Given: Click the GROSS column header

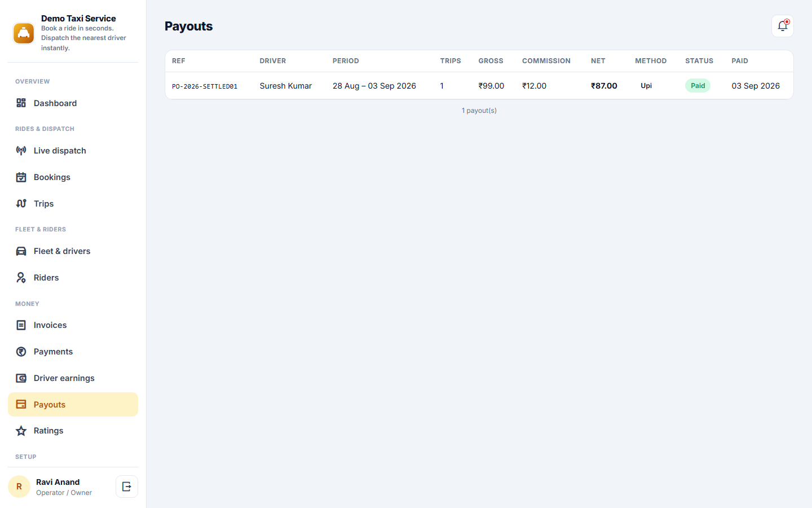Looking at the screenshot, I should [491, 61].
